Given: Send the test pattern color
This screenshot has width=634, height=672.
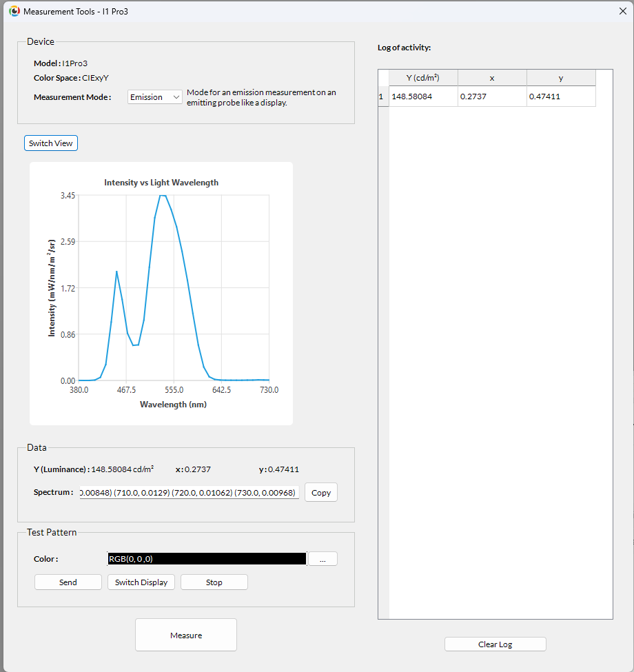Looking at the screenshot, I should 68,582.
